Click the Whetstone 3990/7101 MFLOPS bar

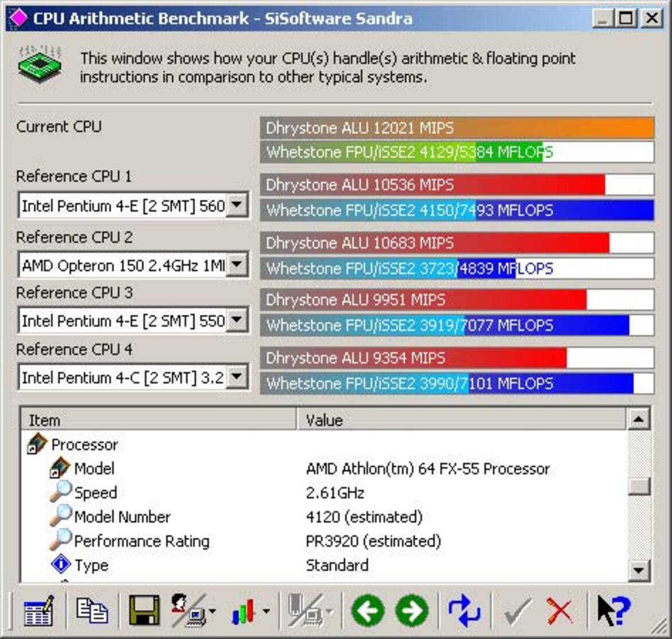click(457, 384)
